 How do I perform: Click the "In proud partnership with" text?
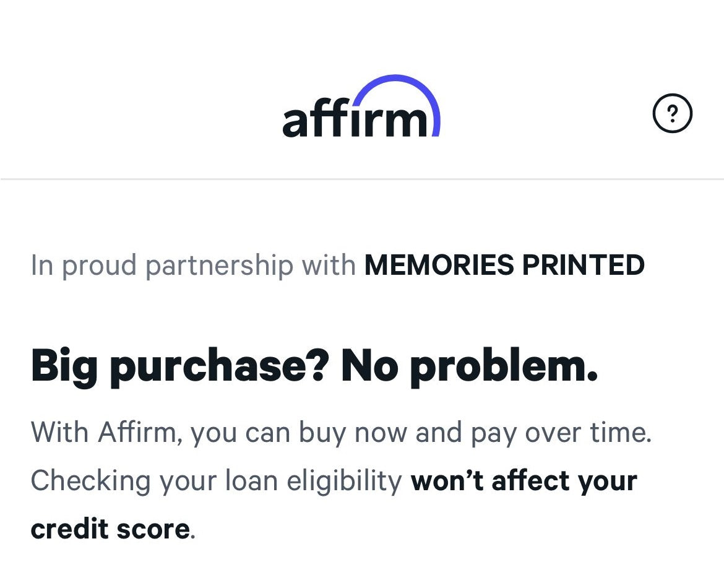[193, 266]
